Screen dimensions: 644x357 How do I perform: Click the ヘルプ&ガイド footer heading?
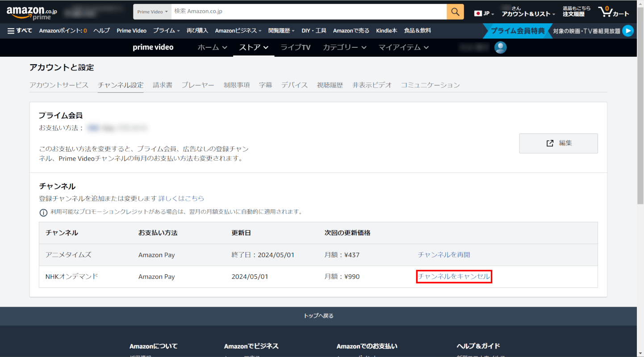pos(478,346)
